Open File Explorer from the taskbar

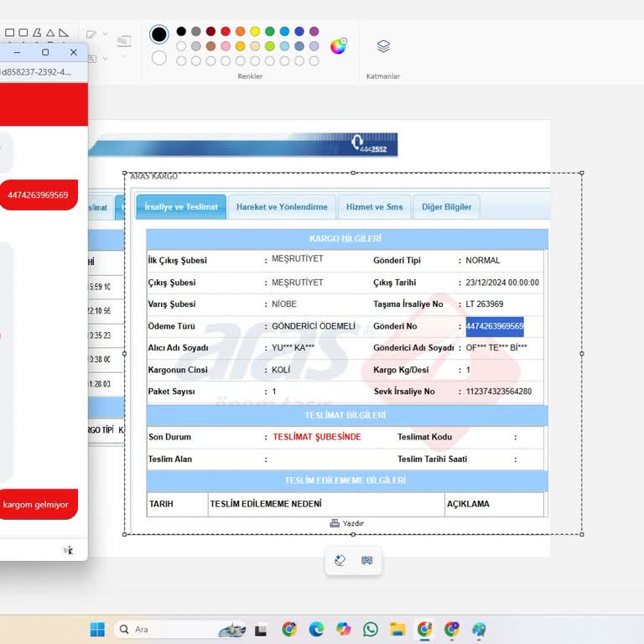tap(397, 629)
